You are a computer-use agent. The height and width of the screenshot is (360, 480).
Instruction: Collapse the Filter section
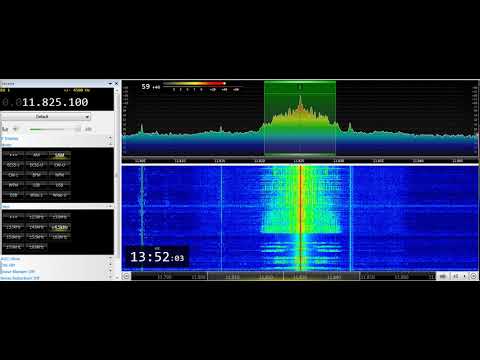tap(110, 206)
